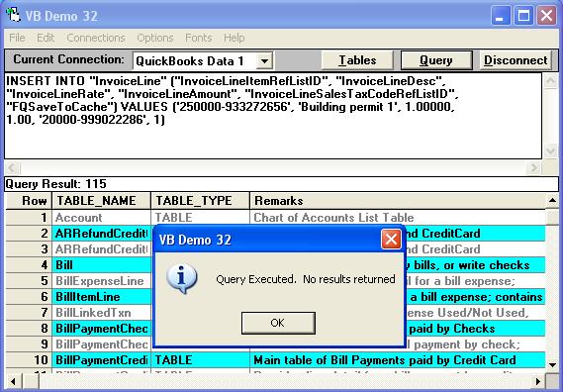
Task: Select ARRefundCredit cell in row 3
Action: [x=101, y=249]
